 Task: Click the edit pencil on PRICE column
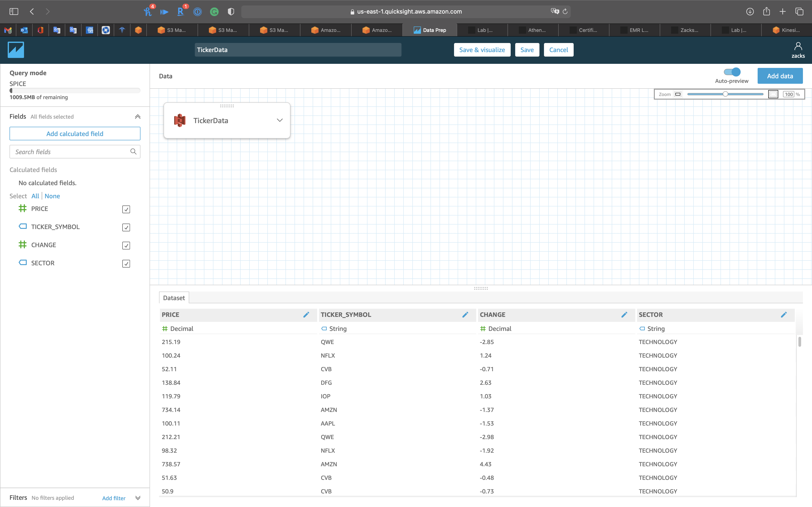pos(306,315)
